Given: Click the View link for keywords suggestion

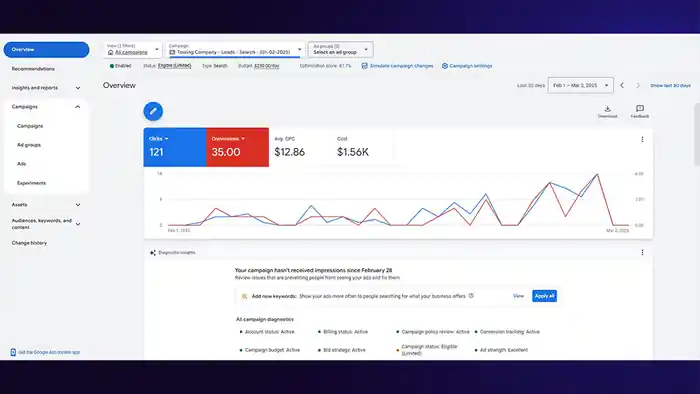Looking at the screenshot, I should [518, 296].
